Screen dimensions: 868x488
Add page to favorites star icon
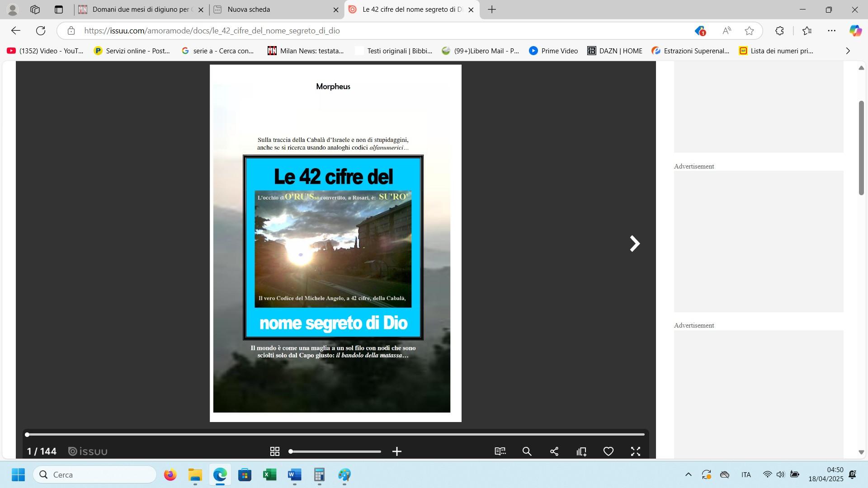coord(749,31)
